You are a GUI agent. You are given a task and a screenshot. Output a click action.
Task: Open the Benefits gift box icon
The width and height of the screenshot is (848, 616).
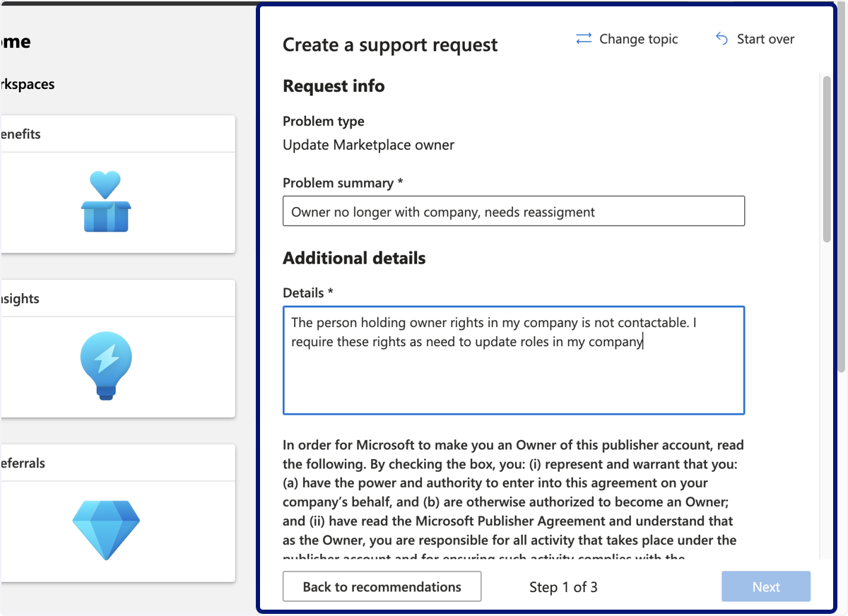[x=106, y=202]
